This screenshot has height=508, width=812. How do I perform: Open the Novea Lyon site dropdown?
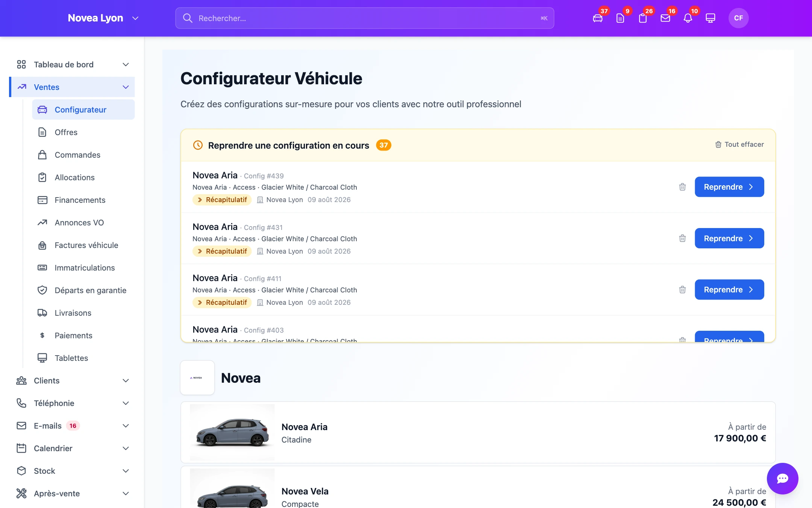103,18
